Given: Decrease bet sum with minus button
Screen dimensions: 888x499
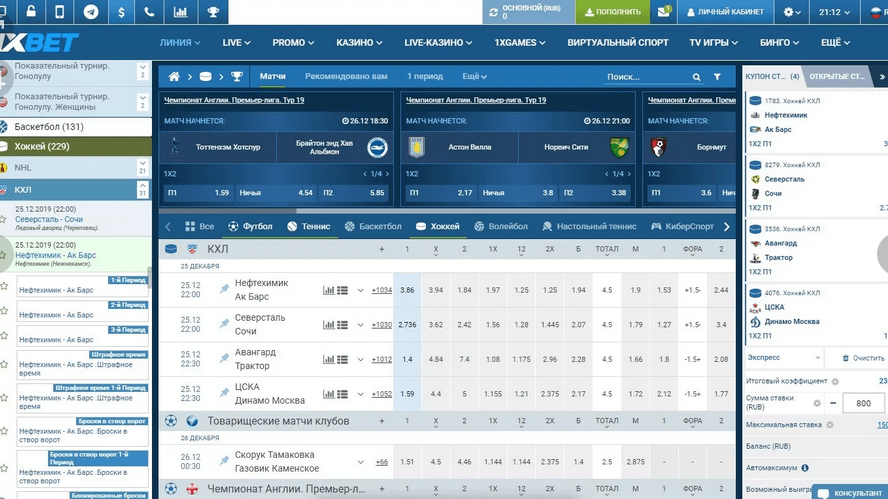Looking at the screenshot, I should click(x=833, y=403).
